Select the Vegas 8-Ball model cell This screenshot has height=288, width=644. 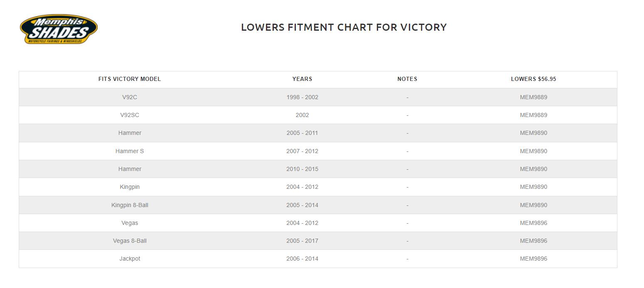pyautogui.click(x=130, y=241)
